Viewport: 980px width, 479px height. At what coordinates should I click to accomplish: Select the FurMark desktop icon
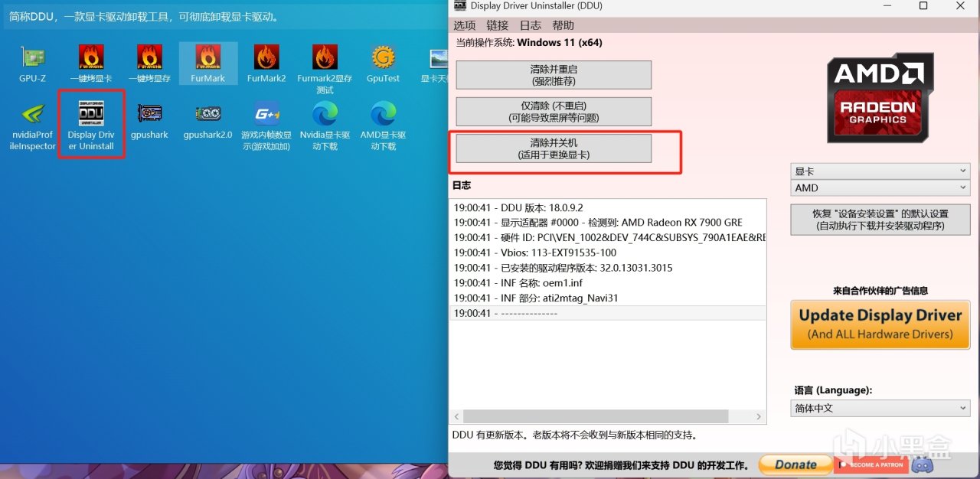coord(208,64)
